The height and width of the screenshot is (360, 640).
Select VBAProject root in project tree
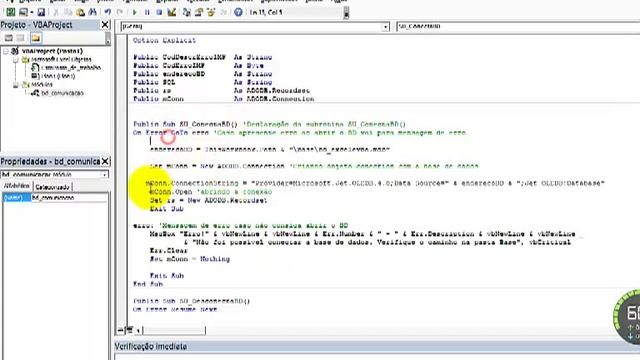pos(52,51)
